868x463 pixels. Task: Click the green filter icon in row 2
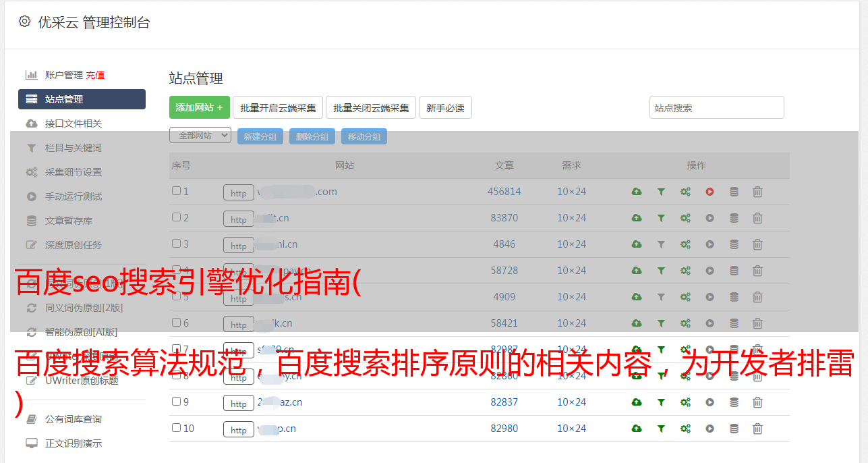(661, 218)
